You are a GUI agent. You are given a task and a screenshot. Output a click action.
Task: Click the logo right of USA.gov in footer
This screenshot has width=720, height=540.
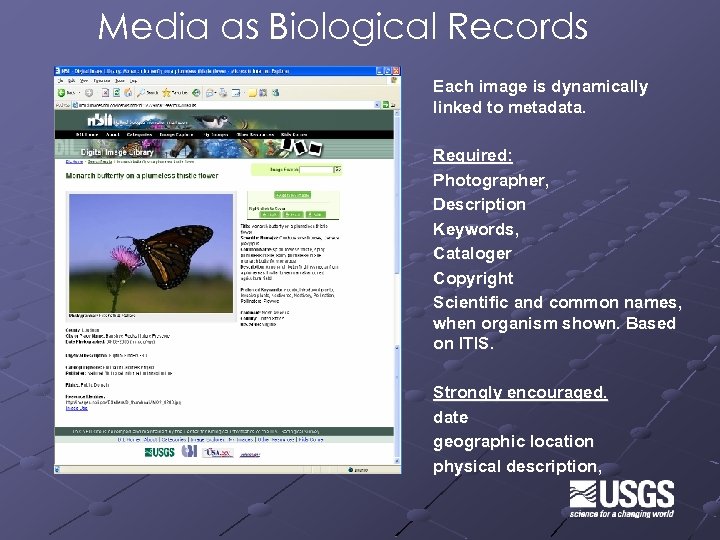[x=250, y=454]
